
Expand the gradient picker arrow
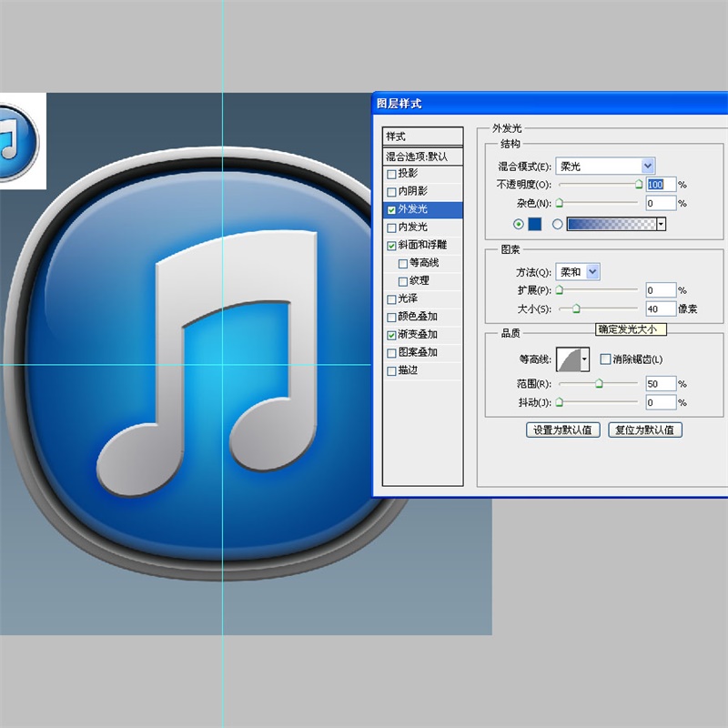pyautogui.click(x=662, y=224)
